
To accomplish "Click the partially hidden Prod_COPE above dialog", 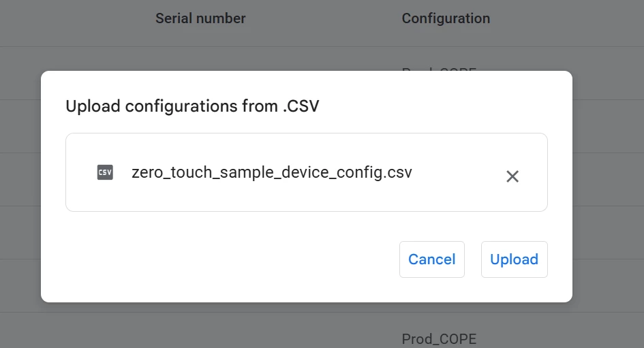I will pos(439,69).
